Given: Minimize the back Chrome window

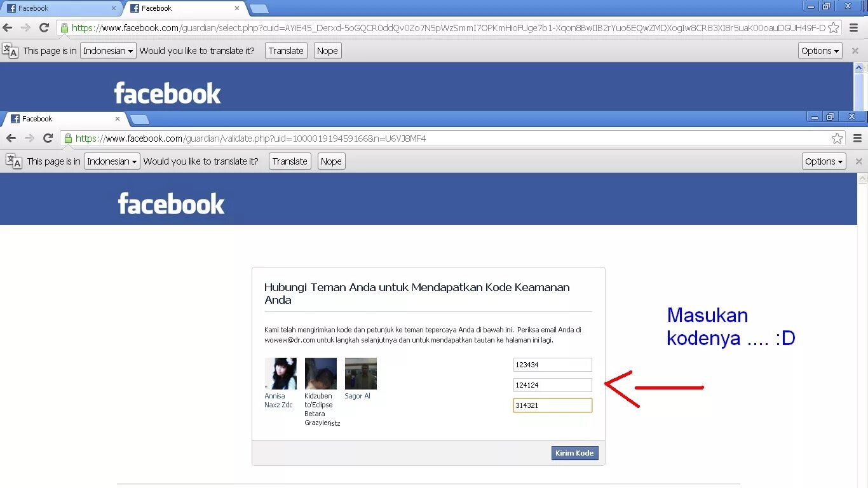Looking at the screenshot, I should click(810, 6).
